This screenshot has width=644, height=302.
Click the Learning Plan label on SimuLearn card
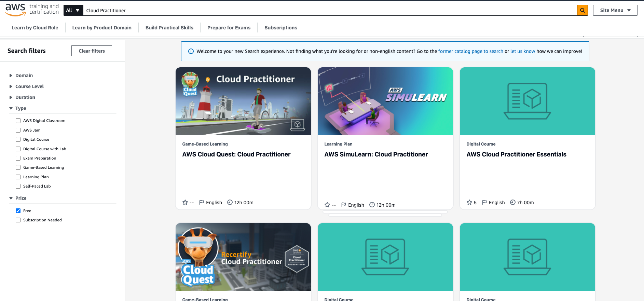point(338,144)
